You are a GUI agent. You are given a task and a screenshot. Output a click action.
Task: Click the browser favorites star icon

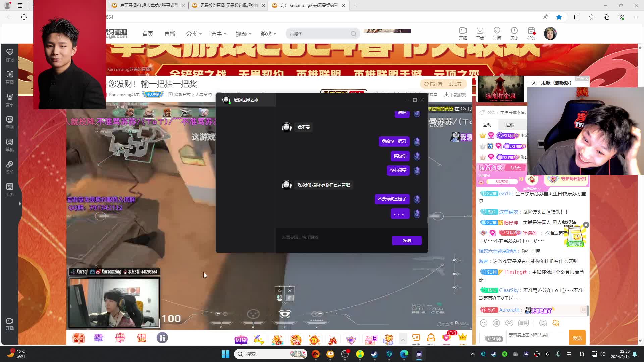[559, 17]
